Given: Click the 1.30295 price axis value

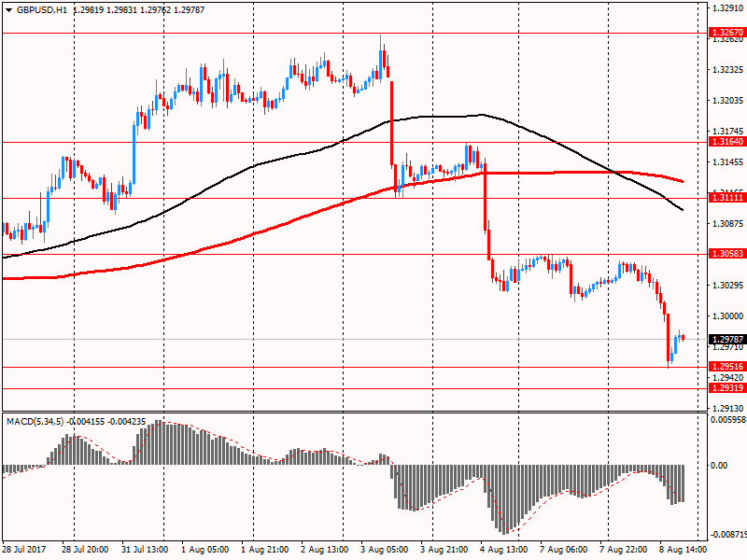Looking at the screenshot, I should (727, 285).
